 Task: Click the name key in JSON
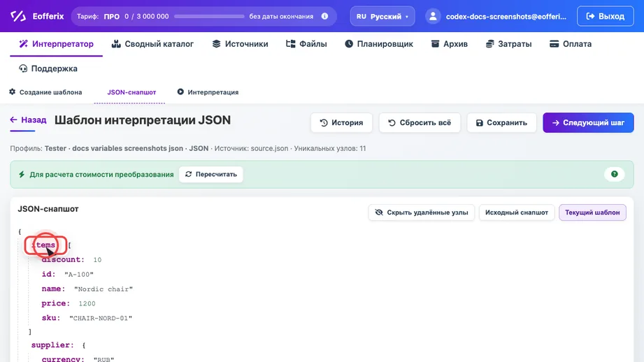[53, 289]
